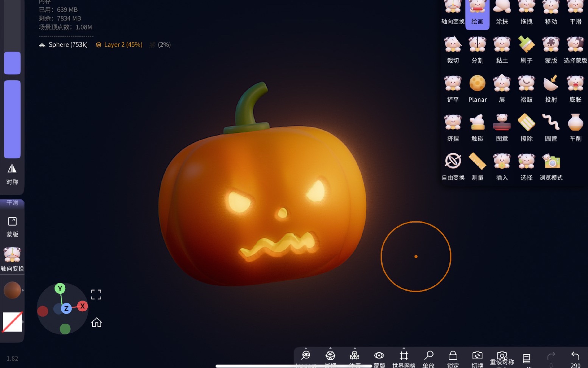Expand the alpha swatch side arrow
588x368 pixels.
[x=23, y=322]
